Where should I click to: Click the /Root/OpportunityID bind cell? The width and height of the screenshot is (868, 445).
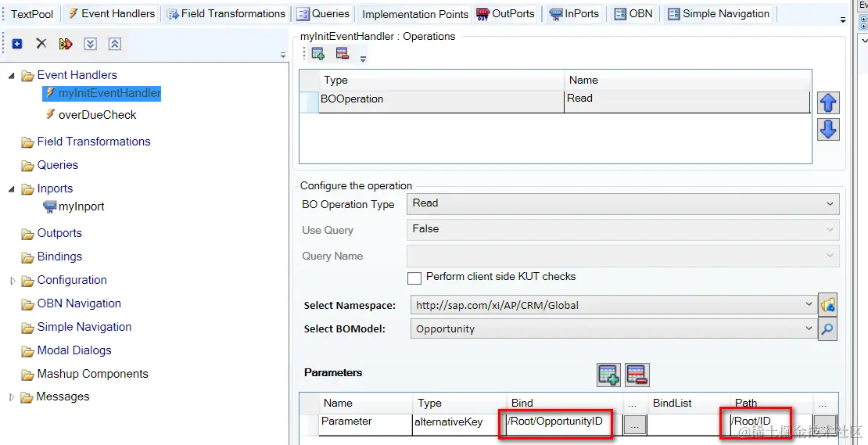click(x=565, y=425)
